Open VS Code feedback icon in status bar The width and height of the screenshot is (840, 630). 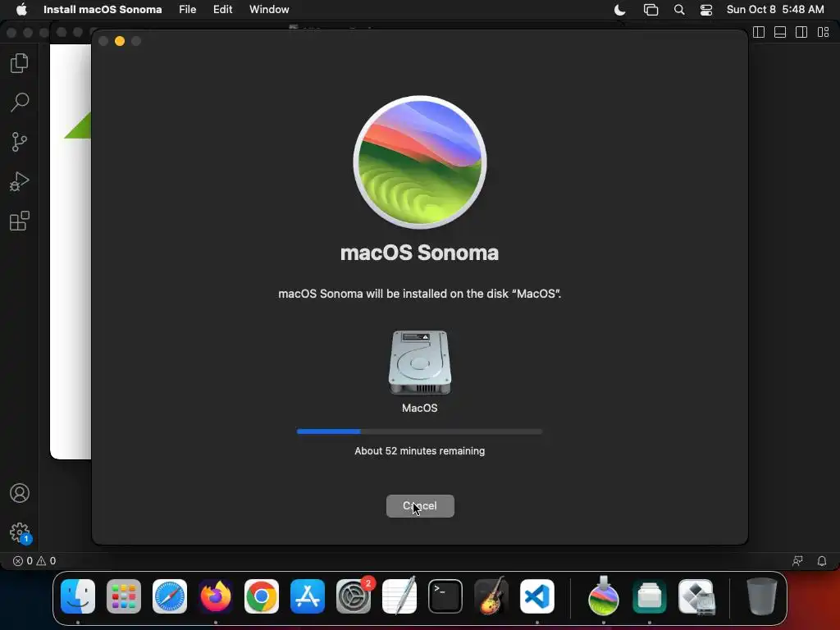(x=797, y=561)
